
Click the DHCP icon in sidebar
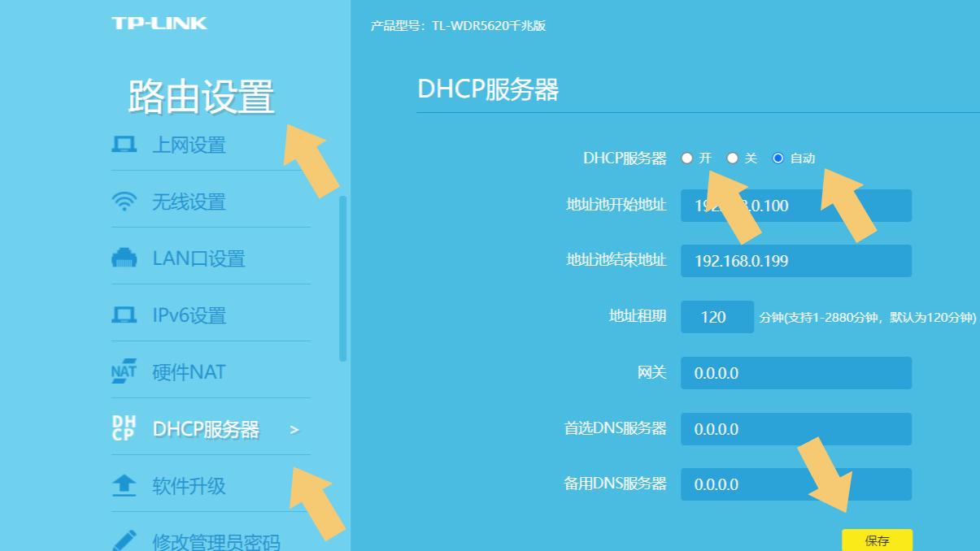124,428
